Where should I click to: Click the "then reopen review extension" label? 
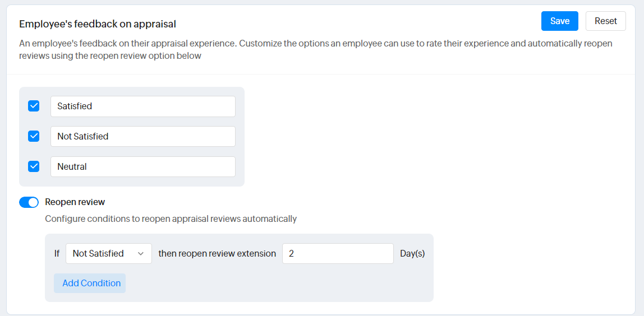pyautogui.click(x=217, y=253)
